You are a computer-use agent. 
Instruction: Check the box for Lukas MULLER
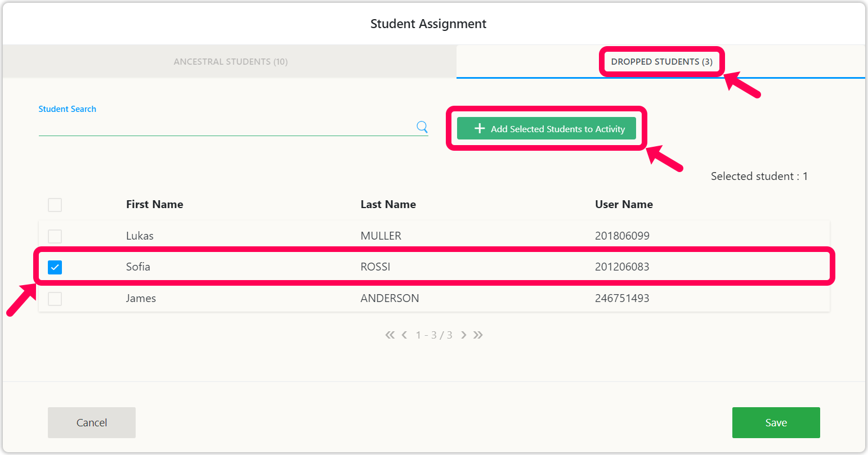tap(55, 236)
